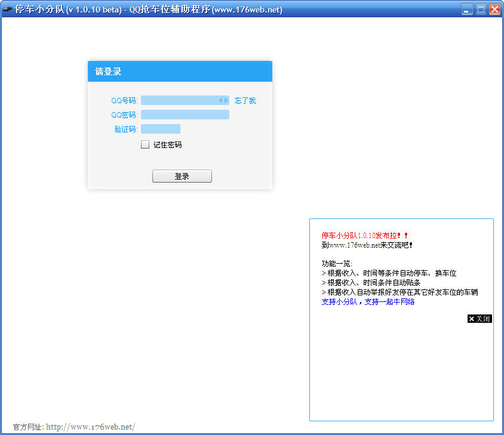Close the 停车小分队 window
The image size is (504, 435).
[x=494, y=10]
